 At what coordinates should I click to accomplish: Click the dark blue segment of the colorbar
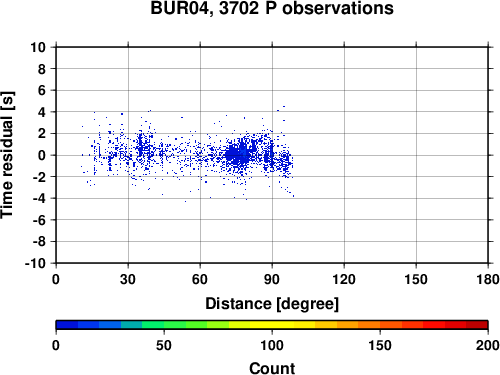(67, 325)
